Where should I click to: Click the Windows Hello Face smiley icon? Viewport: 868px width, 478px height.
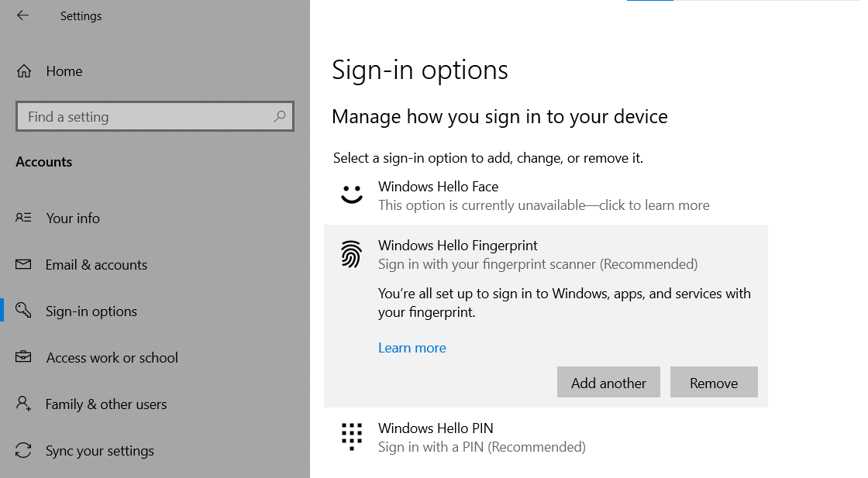(x=352, y=194)
